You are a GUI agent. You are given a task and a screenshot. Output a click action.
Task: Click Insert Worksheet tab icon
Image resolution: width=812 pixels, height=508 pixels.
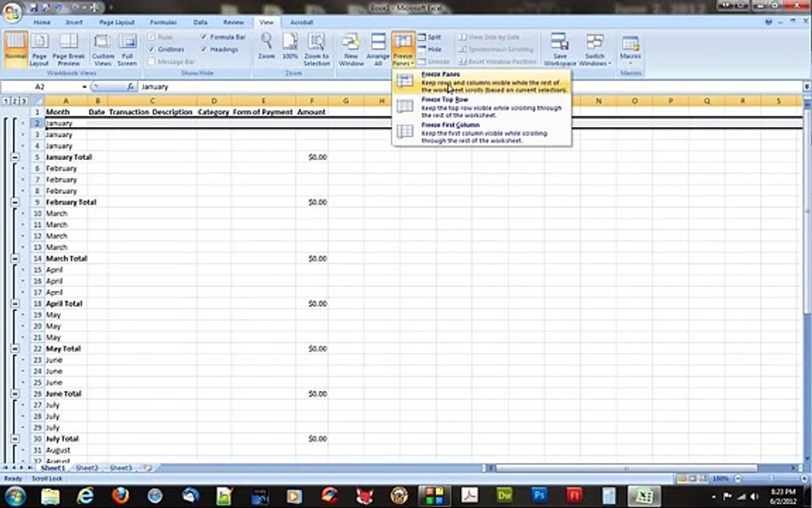point(147,468)
